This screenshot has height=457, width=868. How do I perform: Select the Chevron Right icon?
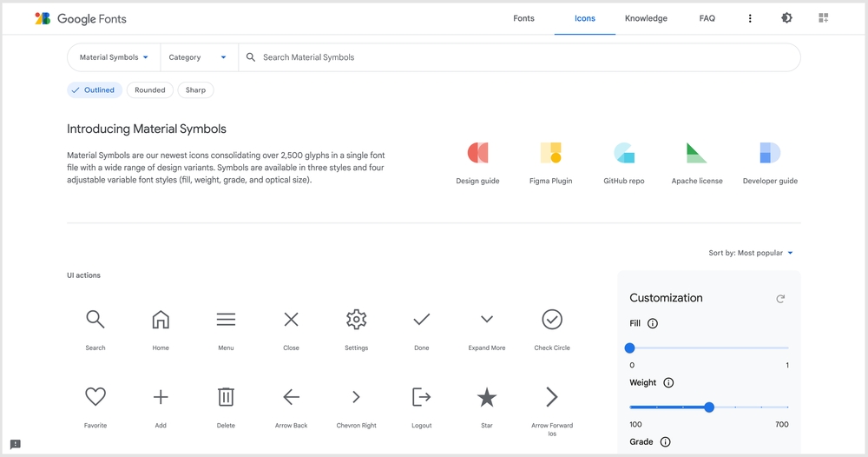tap(357, 397)
